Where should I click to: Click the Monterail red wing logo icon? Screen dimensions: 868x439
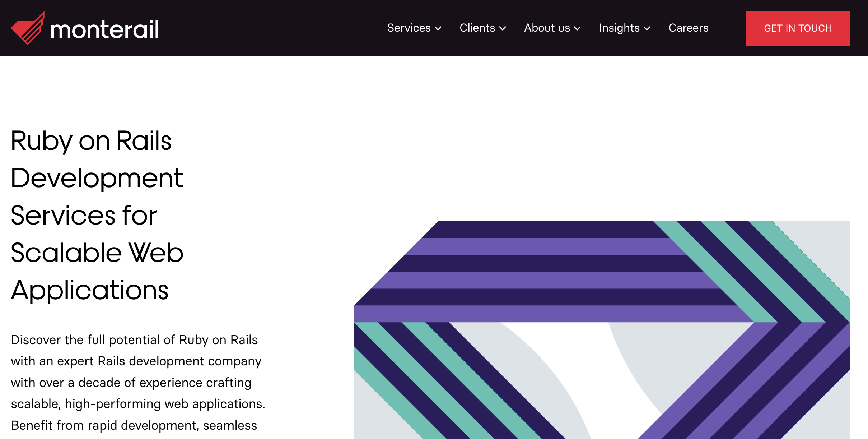tap(28, 28)
